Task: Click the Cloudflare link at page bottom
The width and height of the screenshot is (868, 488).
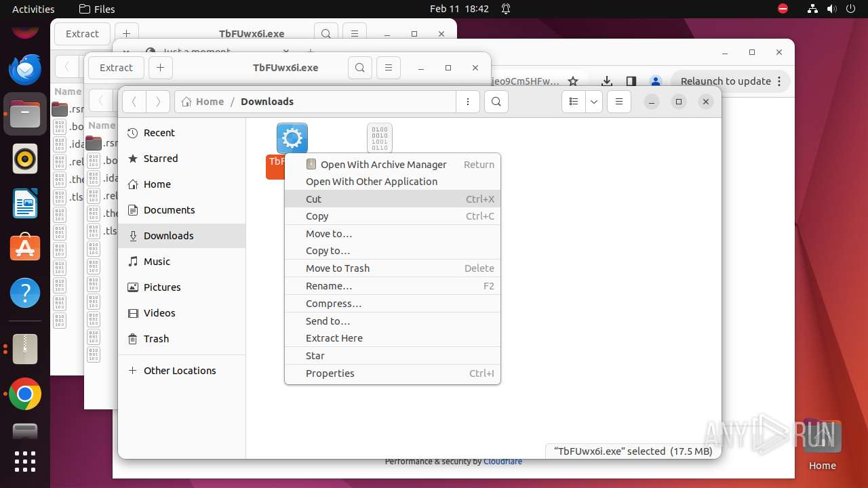Action: click(x=502, y=462)
